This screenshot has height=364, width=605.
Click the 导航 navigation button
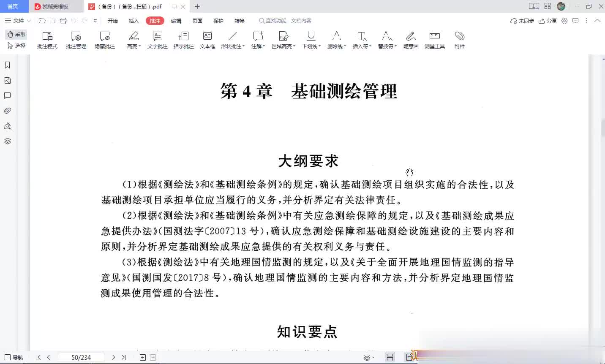click(x=14, y=357)
